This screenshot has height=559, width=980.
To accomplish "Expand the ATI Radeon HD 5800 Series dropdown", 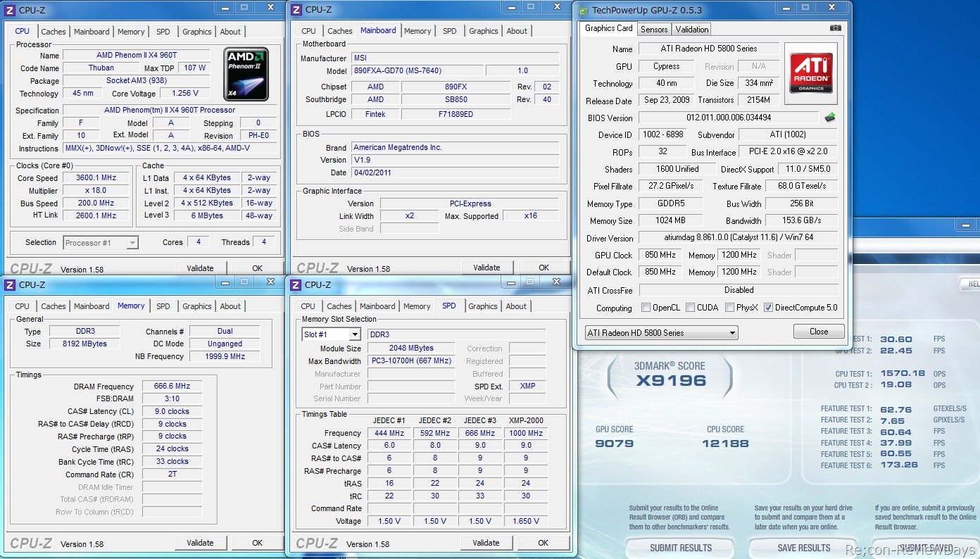I will point(732,333).
